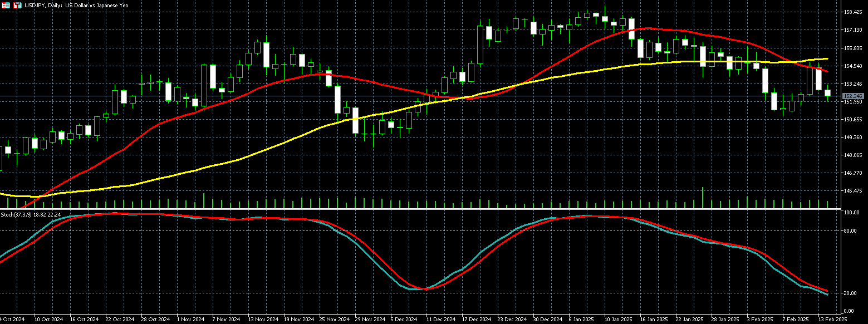The width and height of the screenshot is (868, 324).
Task: Click the 158.425 label on the price axis
Action: pyautogui.click(x=853, y=12)
